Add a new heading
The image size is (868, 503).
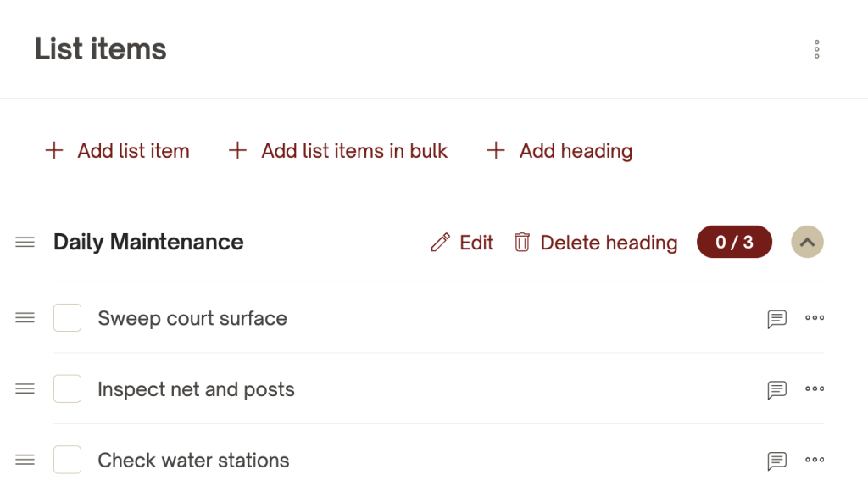pos(559,151)
